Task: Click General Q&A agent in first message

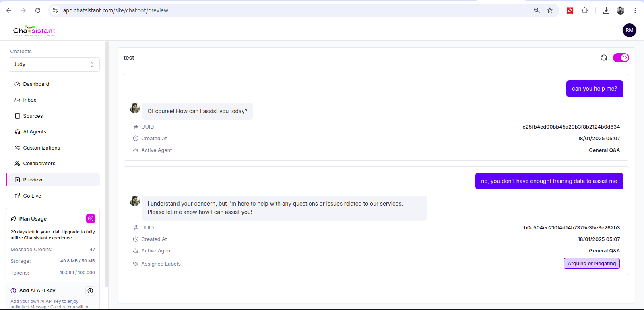Action: [604, 150]
